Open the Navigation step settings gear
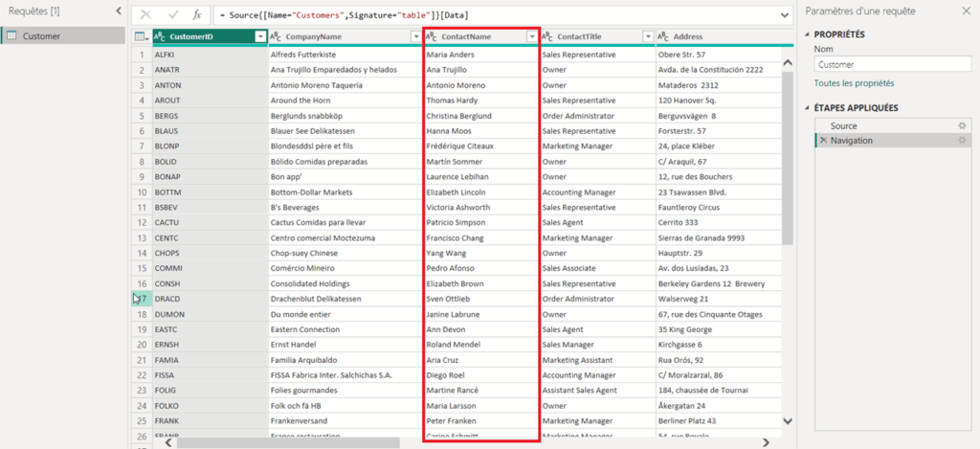The width and height of the screenshot is (980, 449). (x=962, y=141)
